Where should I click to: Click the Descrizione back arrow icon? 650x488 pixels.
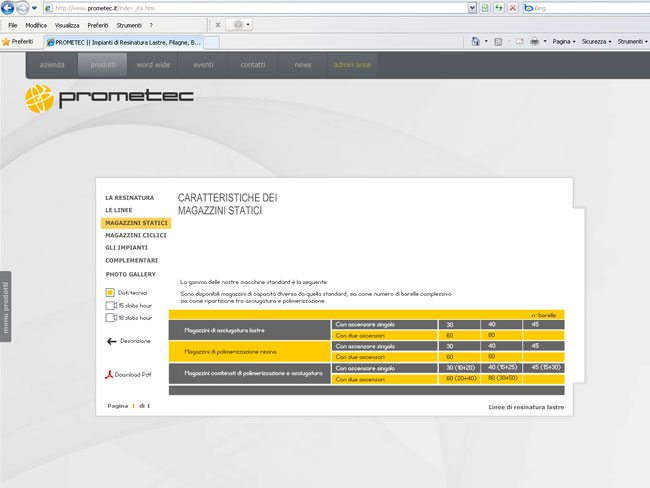pyautogui.click(x=112, y=341)
